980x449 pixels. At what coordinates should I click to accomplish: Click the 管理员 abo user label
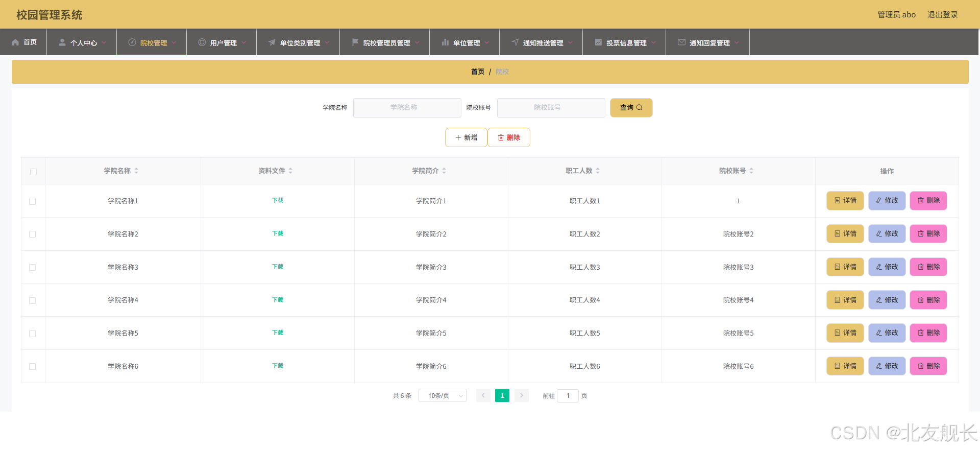coord(896,14)
